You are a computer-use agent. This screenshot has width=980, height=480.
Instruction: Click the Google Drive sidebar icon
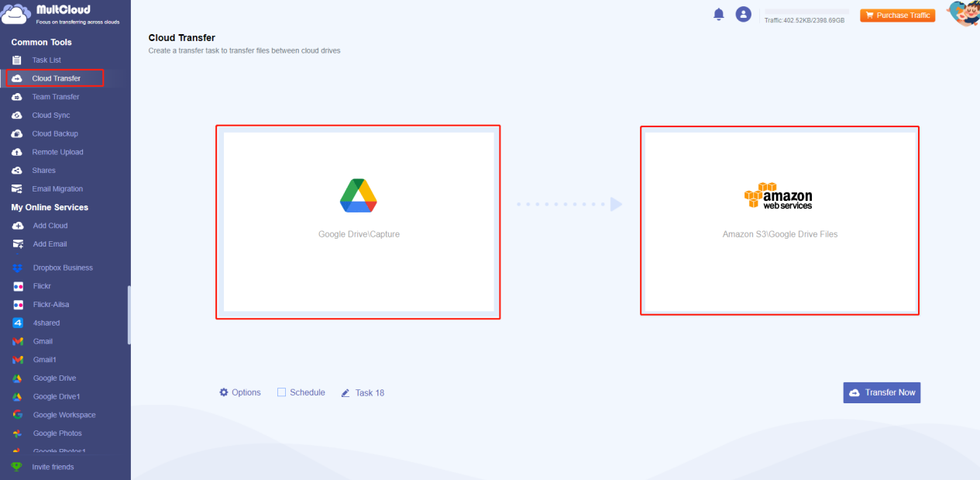point(18,378)
